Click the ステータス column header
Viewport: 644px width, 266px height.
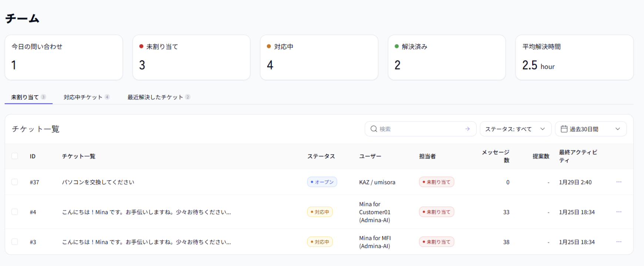click(x=321, y=156)
